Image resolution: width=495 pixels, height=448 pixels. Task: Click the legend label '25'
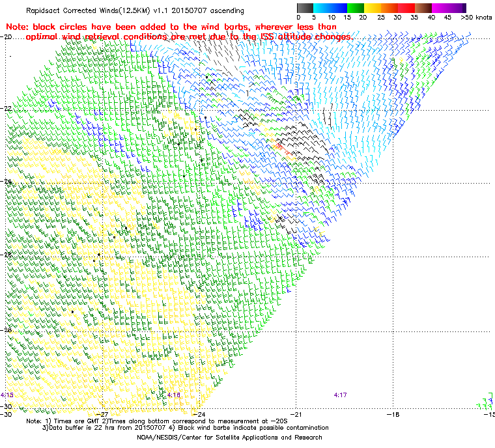pyautogui.click(x=381, y=18)
